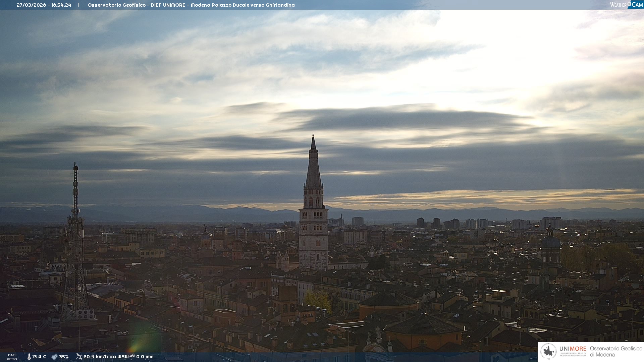This screenshot has height=362, width=644.
Task: Click the 35% humidity reading
Action: coord(64,357)
